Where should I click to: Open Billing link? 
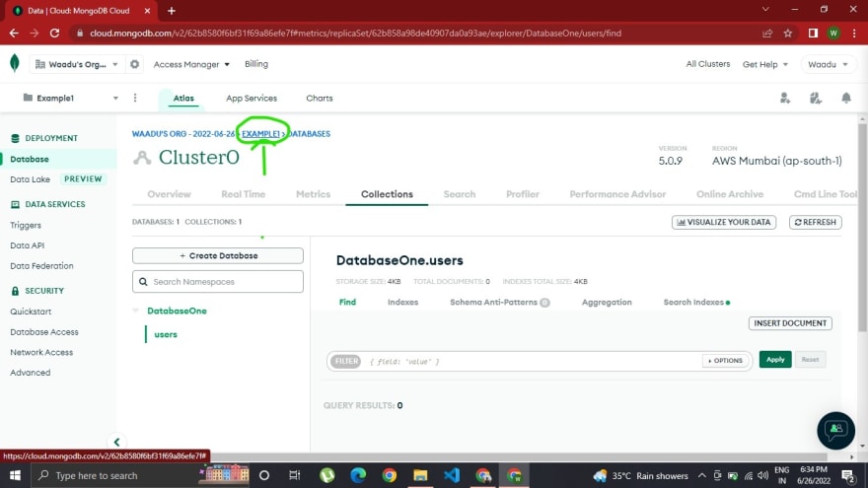256,64
